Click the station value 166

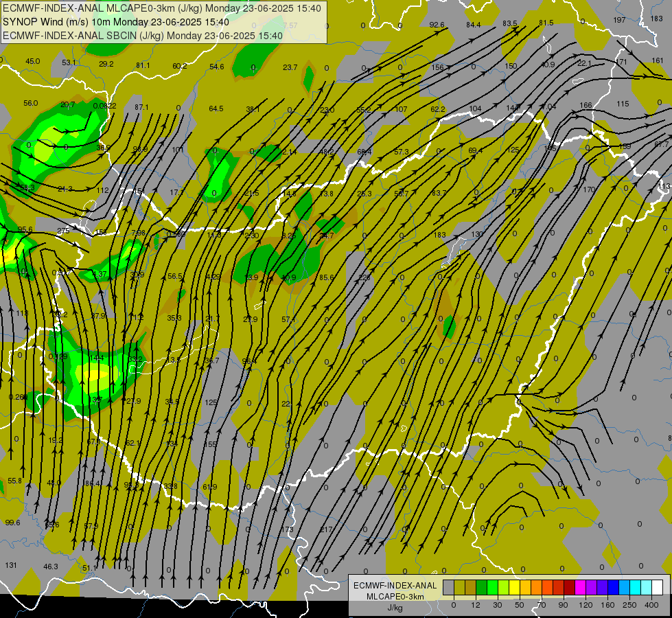(586, 105)
